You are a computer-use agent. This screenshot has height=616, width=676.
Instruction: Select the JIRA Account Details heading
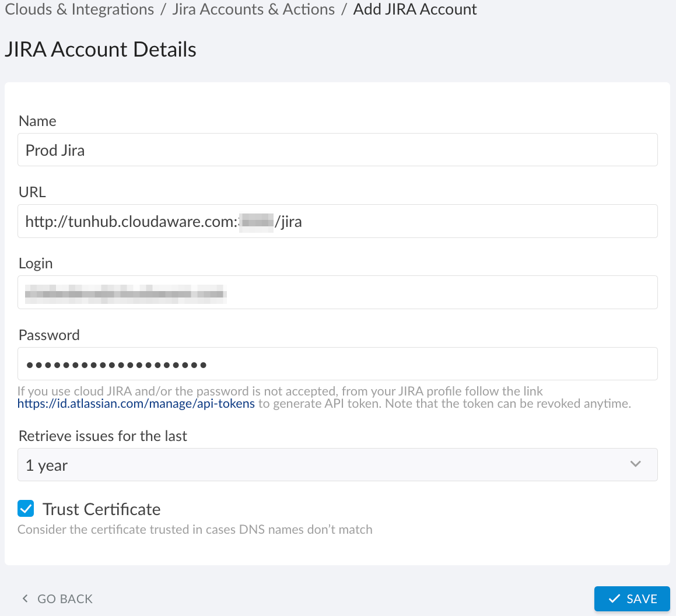(100, 49)
